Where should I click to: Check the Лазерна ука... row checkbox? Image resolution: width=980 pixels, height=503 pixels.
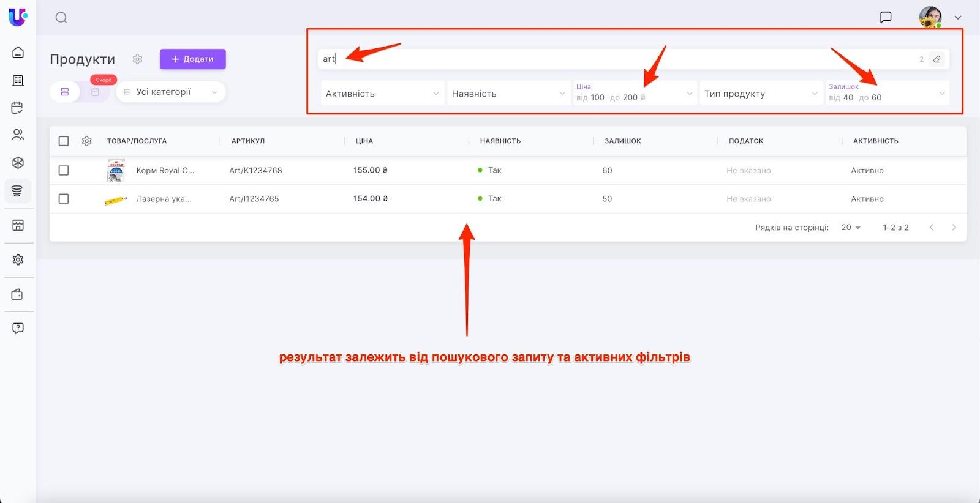64,199
